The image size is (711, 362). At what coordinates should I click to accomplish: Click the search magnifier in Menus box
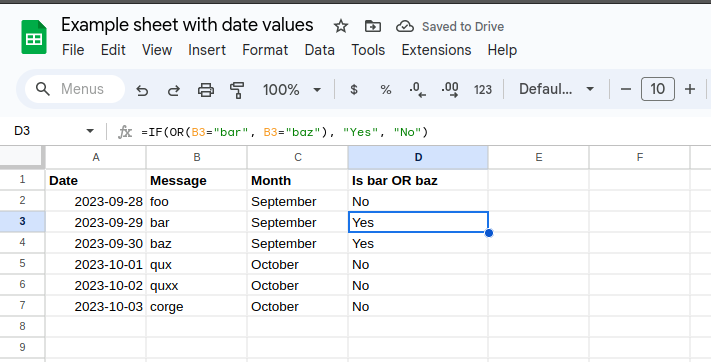43,89
